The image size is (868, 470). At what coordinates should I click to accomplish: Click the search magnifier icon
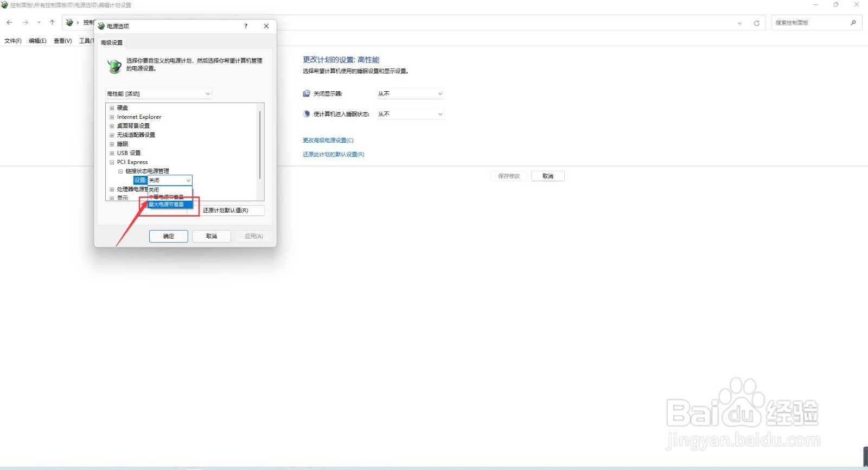click(853, 23)
